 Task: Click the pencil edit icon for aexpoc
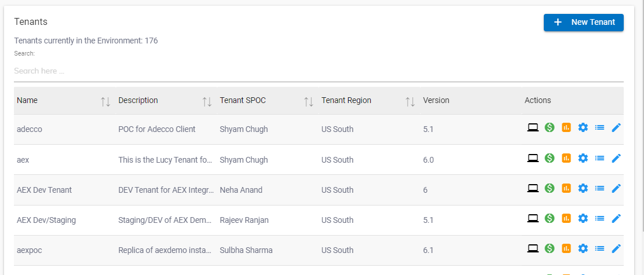[616, 248]
